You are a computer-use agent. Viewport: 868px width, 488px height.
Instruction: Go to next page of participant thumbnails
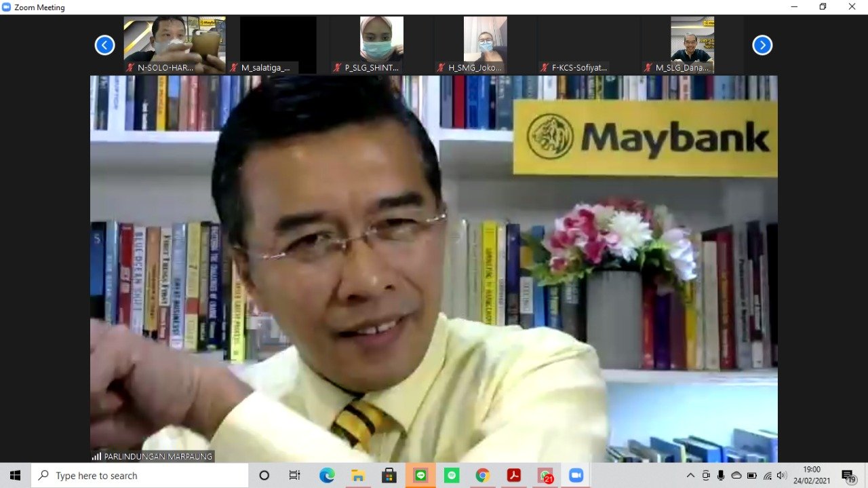point(762,45)
